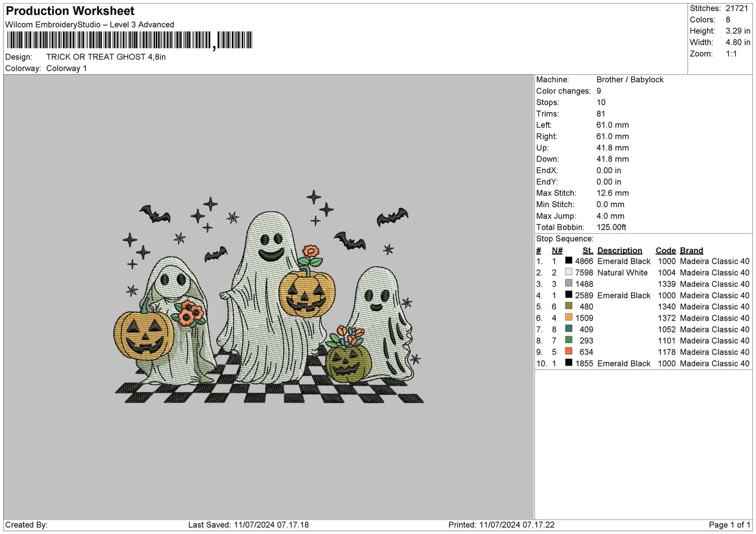Click the Natural White swatch in stop row 2

(x=569, y=272)
